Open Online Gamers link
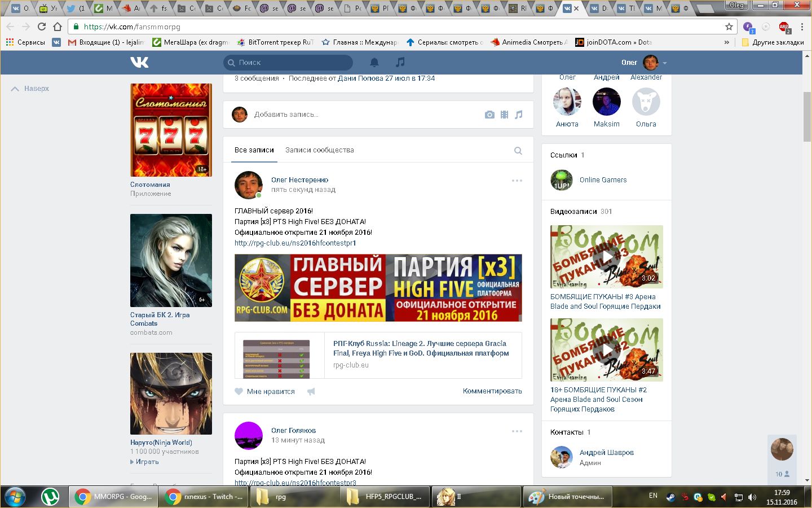812x508 pixels. point(603,180)
